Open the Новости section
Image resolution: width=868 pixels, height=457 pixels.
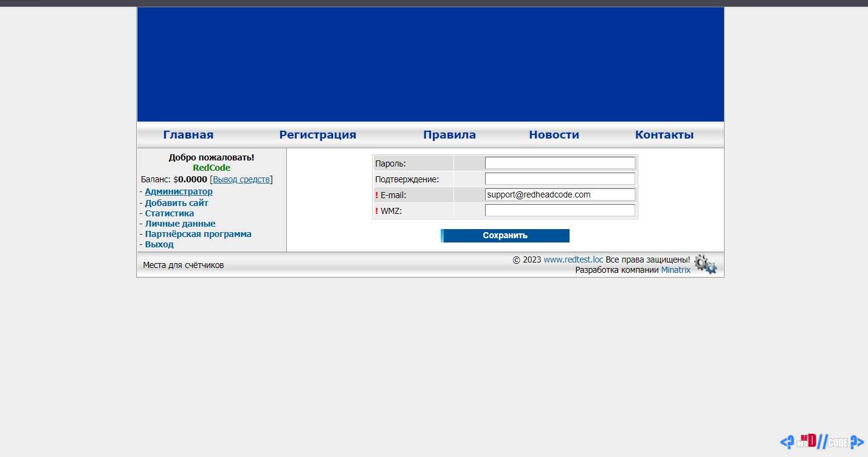pyautogui.click(x=554, y=135)
